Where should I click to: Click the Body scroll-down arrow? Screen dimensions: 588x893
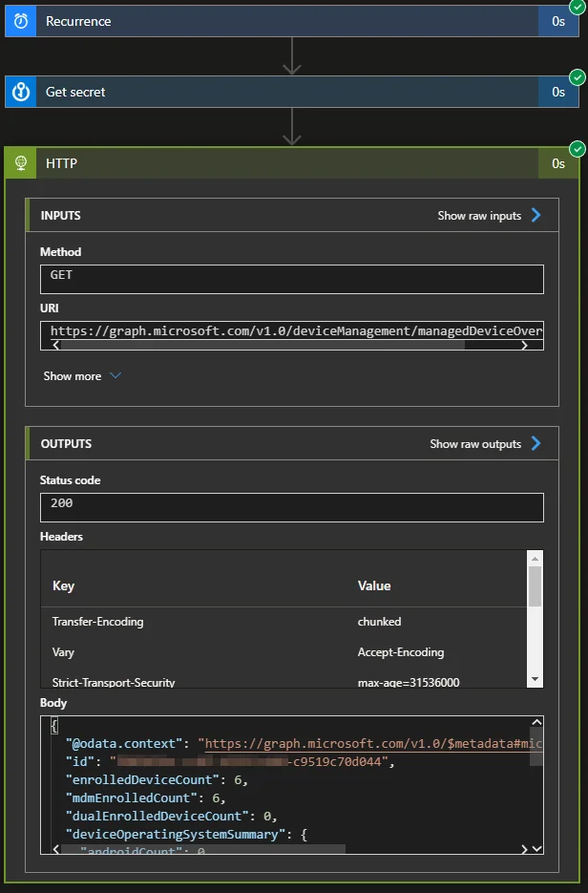pyautogui.click(x=536, y=848)
